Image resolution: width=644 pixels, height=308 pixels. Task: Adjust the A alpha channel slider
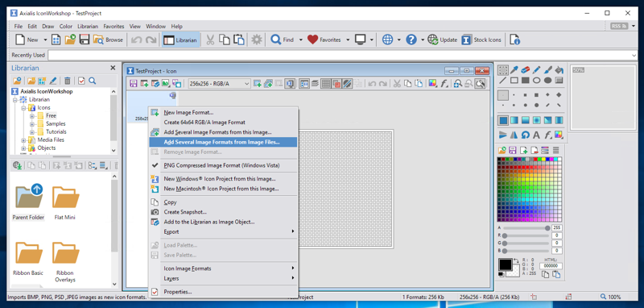coord(527,228)
